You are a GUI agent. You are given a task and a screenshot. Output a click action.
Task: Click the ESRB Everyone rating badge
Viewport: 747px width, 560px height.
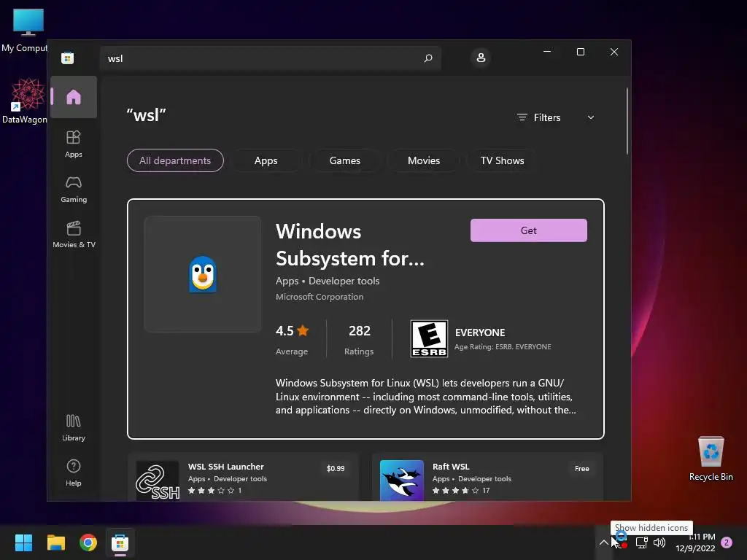(x=429, y=338)
